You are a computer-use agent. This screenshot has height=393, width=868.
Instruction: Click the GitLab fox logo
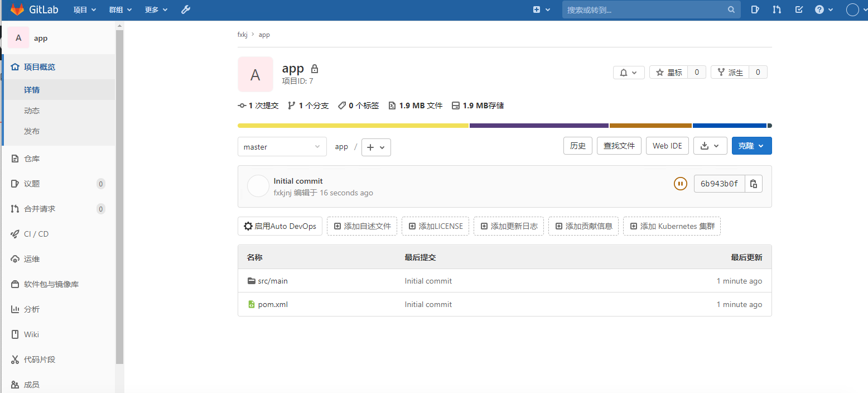17,9
